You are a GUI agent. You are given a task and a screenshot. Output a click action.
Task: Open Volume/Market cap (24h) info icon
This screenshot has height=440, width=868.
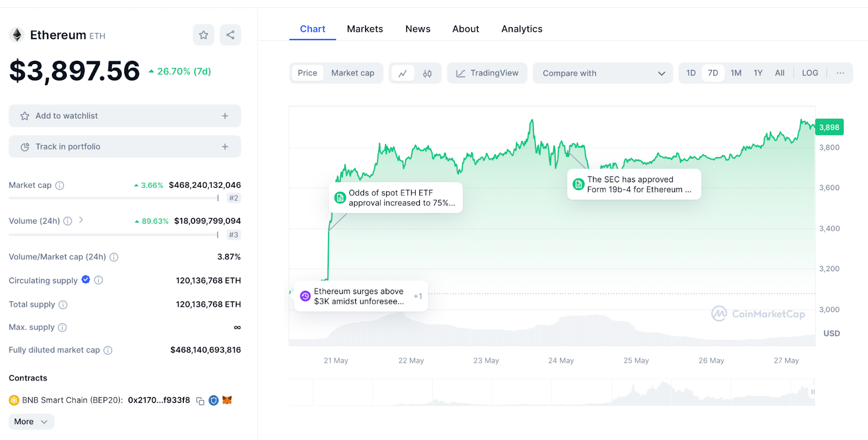tap(114, 257)
